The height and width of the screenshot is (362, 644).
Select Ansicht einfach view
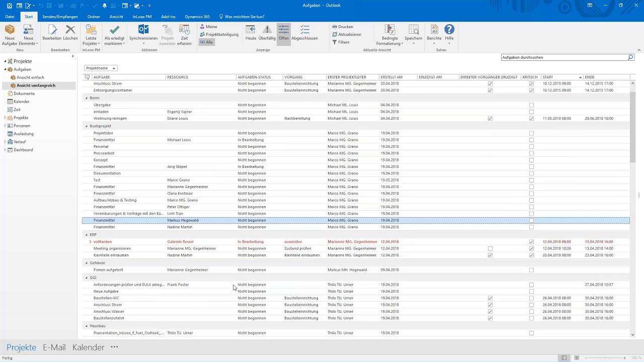[x=30, y=77]
